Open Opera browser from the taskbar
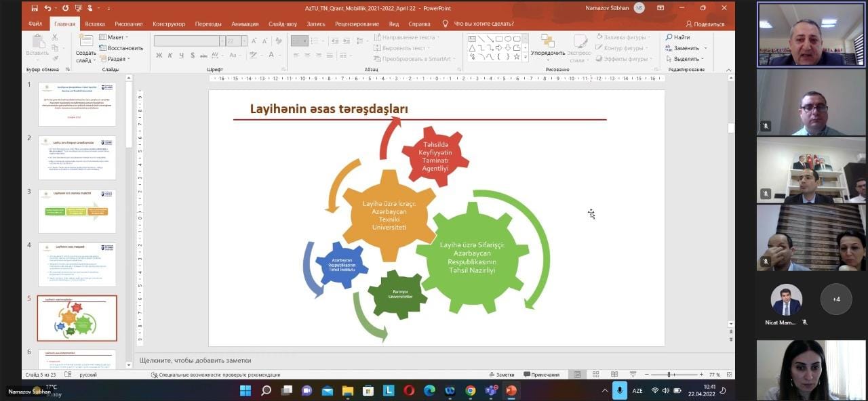This screenshot has width=868, height=401. pos(409,390)
